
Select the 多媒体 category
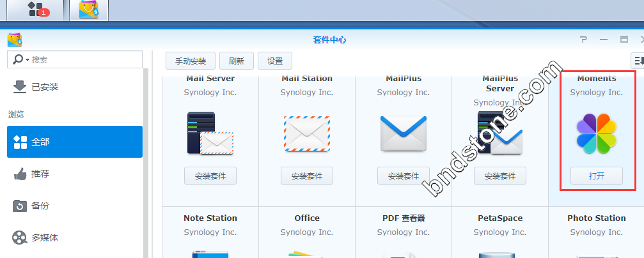click(75, 238)
